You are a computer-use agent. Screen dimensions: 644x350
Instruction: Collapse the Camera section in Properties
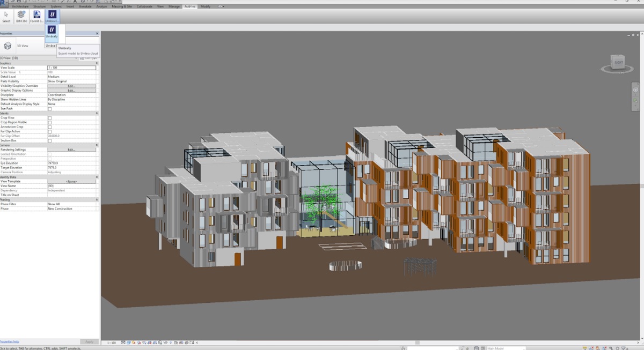97,145
